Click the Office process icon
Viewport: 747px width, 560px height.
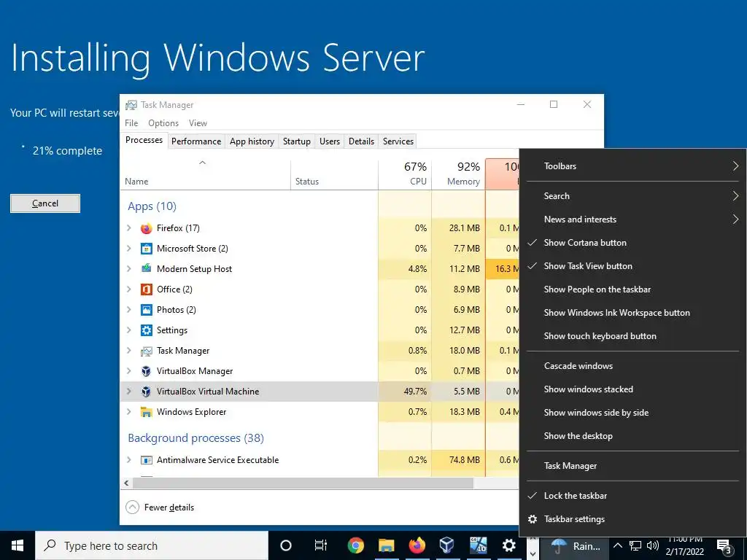(x=146, y=289)
